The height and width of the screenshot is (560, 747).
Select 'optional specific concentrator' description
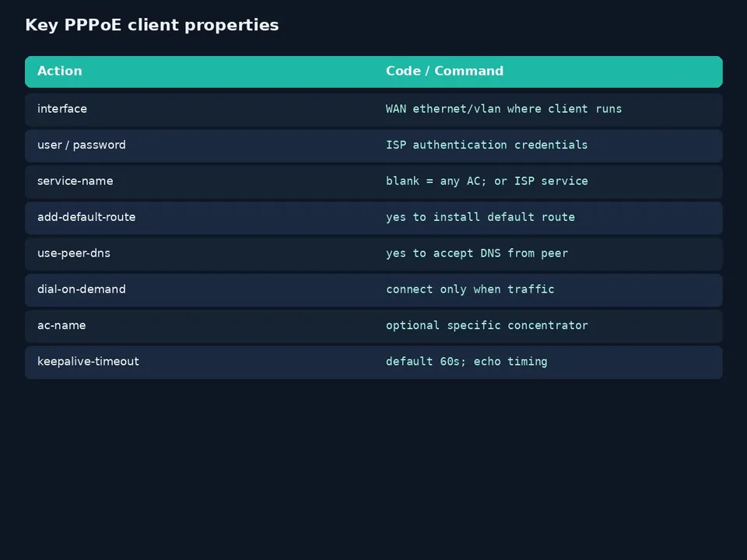[x=487, y=325]
